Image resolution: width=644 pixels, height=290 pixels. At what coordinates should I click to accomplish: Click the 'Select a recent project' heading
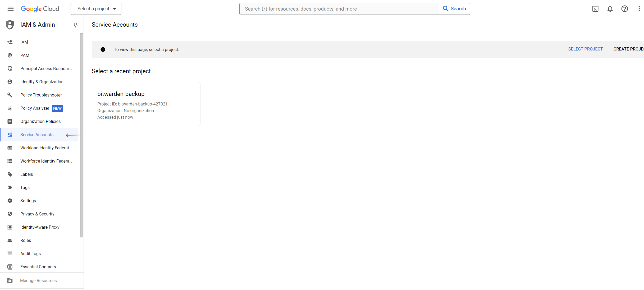tap(121, 71)
